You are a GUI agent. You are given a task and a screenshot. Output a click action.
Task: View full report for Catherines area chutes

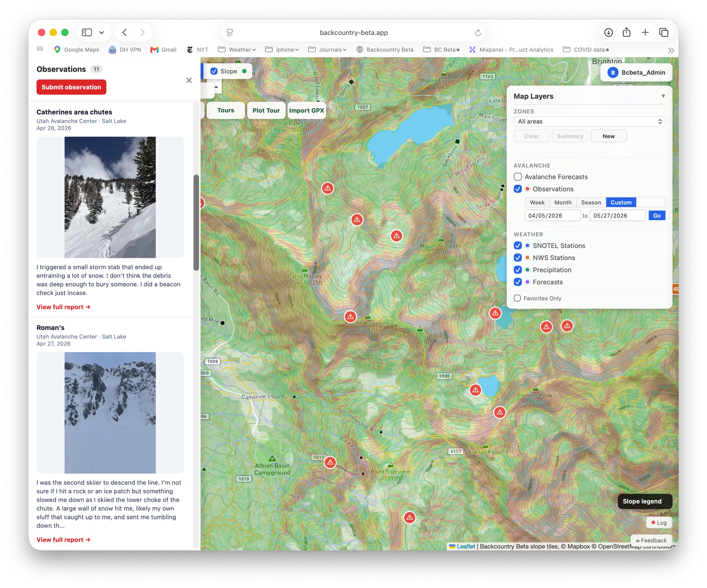click(x=63, y=307)
